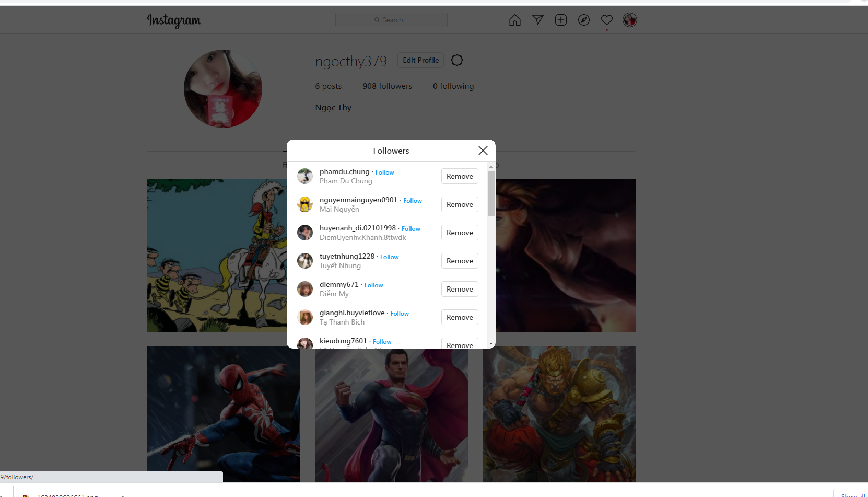868x497 pixels.
Task: Click the 908 followers count
Action: pyautogui.click(x=387, y=86)
